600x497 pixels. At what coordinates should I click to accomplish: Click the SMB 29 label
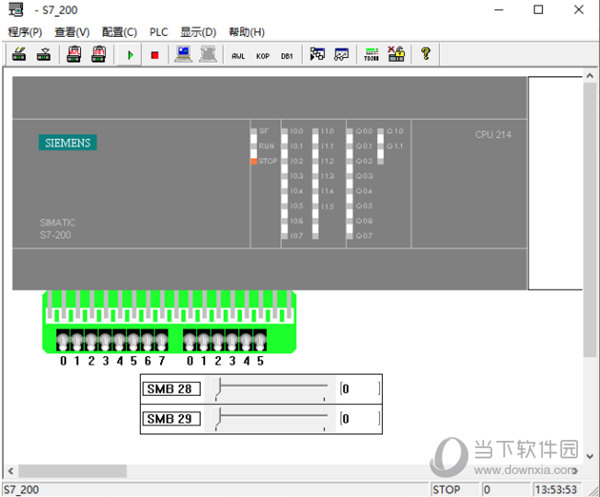tap(171, 419)
